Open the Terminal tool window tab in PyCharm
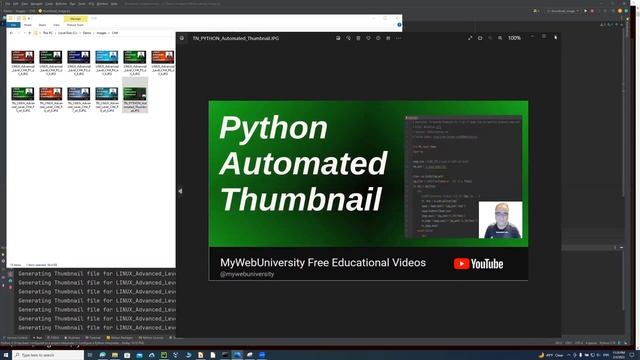 [93, 338]
